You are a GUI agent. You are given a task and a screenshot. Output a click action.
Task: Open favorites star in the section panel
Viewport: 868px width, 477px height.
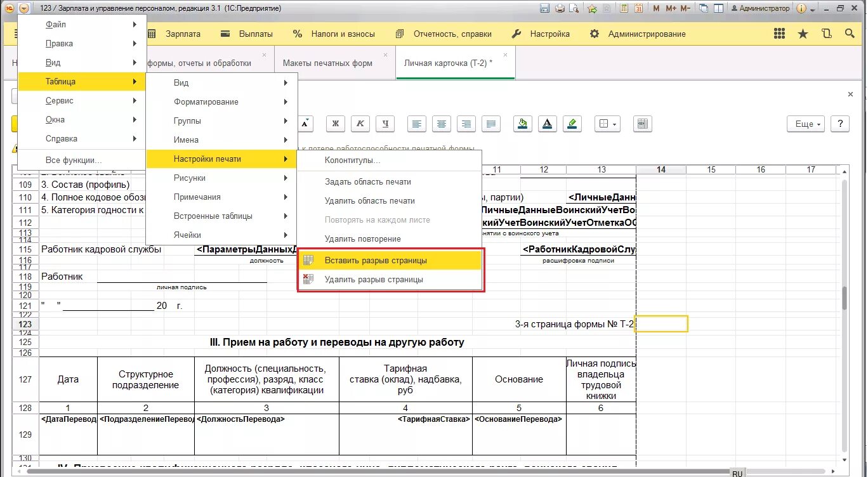tap(803, 34)
